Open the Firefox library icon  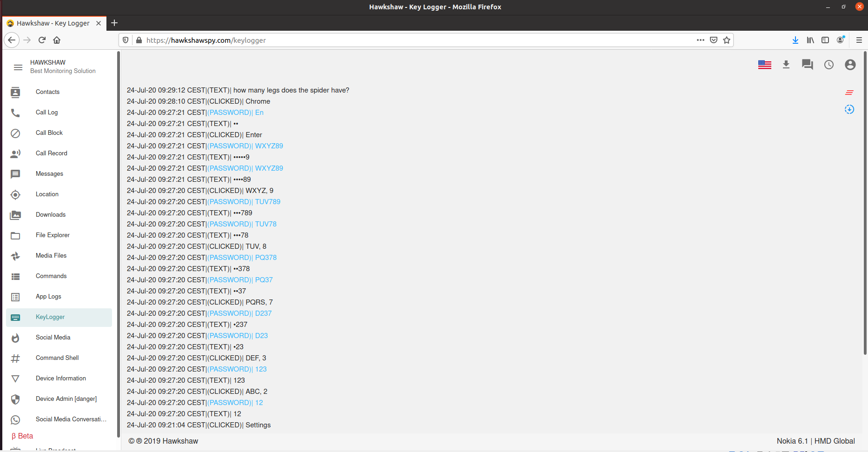tap(810, 40)
